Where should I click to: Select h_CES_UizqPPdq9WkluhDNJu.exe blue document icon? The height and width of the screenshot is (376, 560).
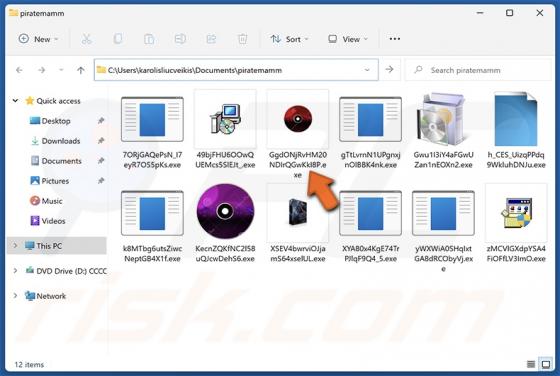516,119
